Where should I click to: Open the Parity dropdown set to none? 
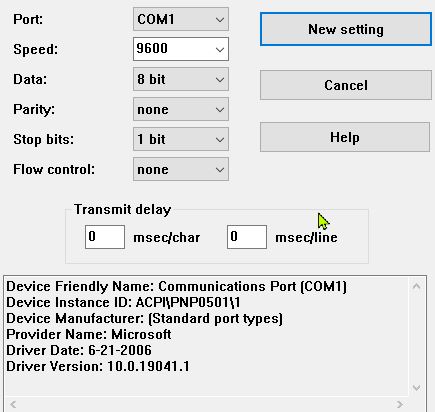pos(181,109)
